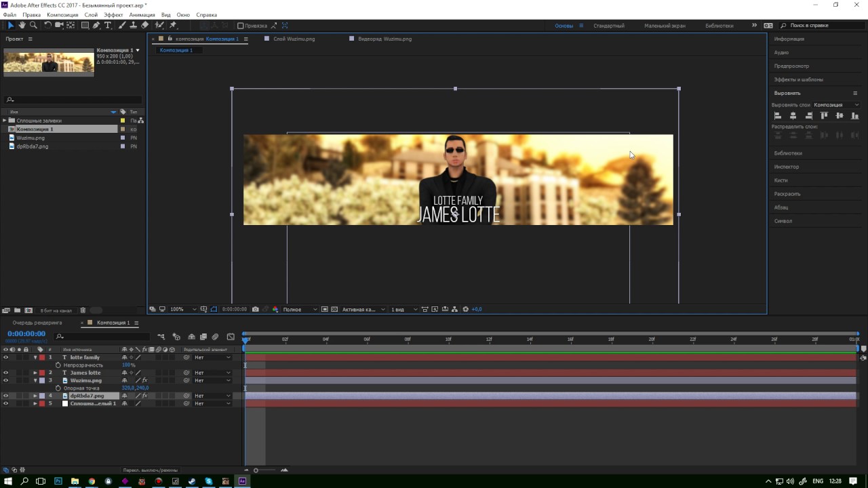The image size is (868, 488).
Task: Select the Unified Camera tool
Action: [59, 25]
